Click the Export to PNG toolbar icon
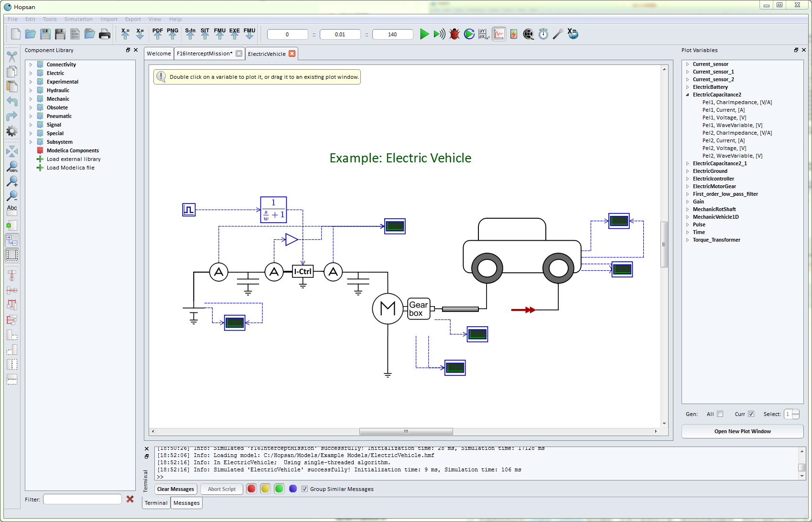Viewport: 812px width, 522px height. [x=173, y=33]
